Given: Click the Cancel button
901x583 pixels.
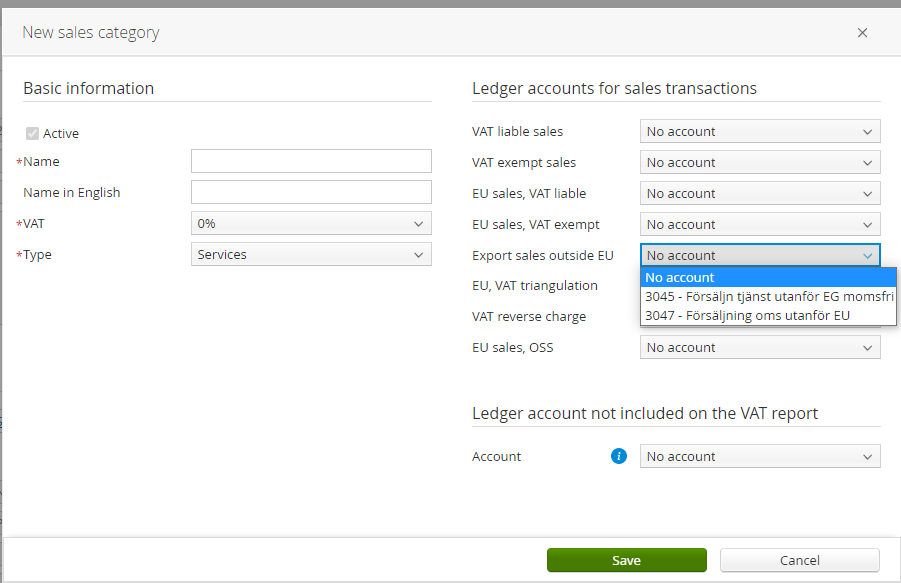Looking at the screenshot, I should point(799,560).
